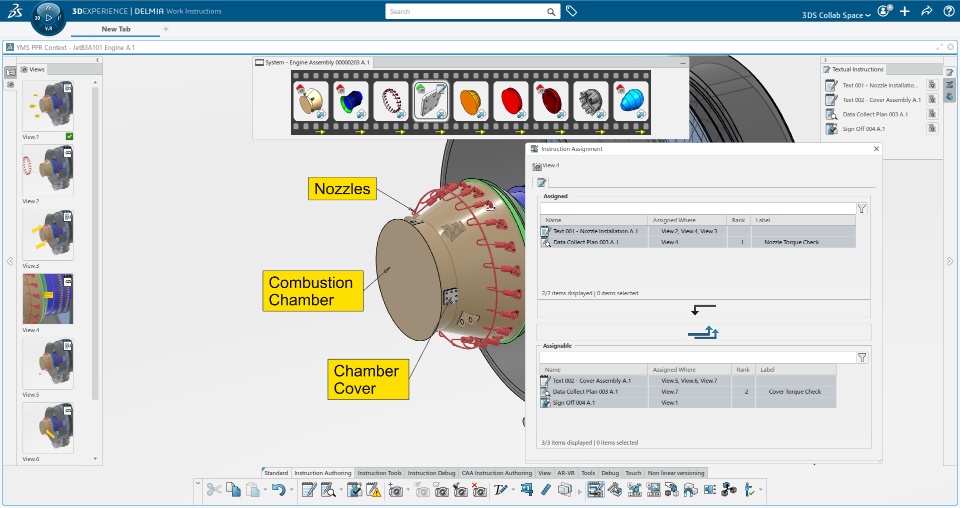Toggle the filter icon in Assigned section
The image size is (960, 508).
(x=862, y=209)
